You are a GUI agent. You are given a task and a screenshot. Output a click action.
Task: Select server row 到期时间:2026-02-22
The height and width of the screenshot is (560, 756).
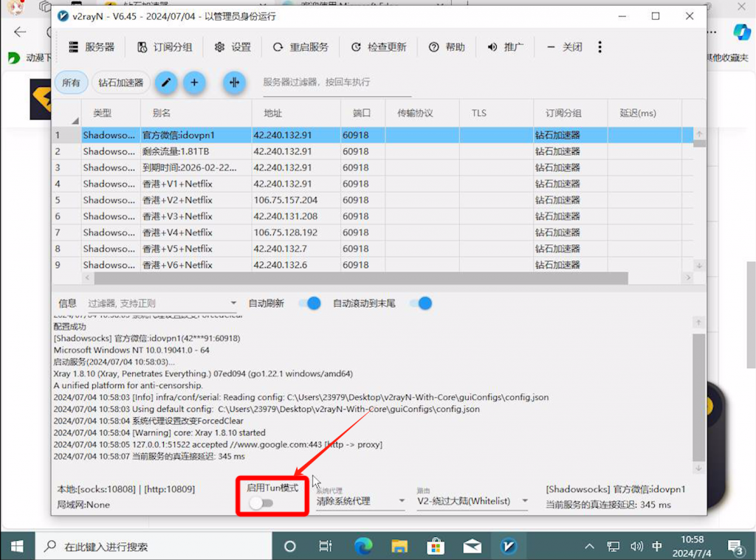tap(372, 167)
